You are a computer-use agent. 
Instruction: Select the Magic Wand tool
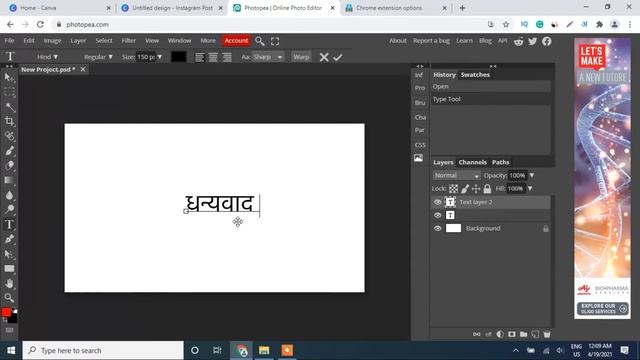click(9, 107)
